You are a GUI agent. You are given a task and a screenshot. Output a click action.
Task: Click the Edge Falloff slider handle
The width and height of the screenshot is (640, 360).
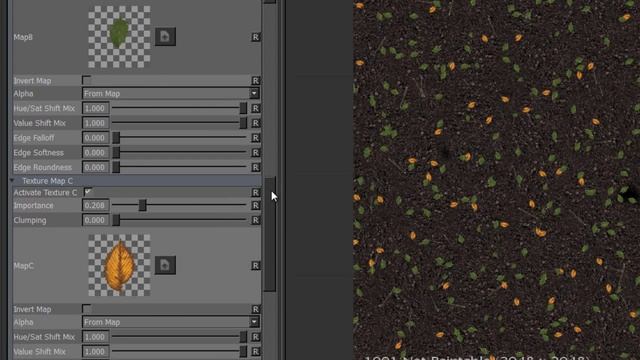pyautogui.click(x=116, y=138)
